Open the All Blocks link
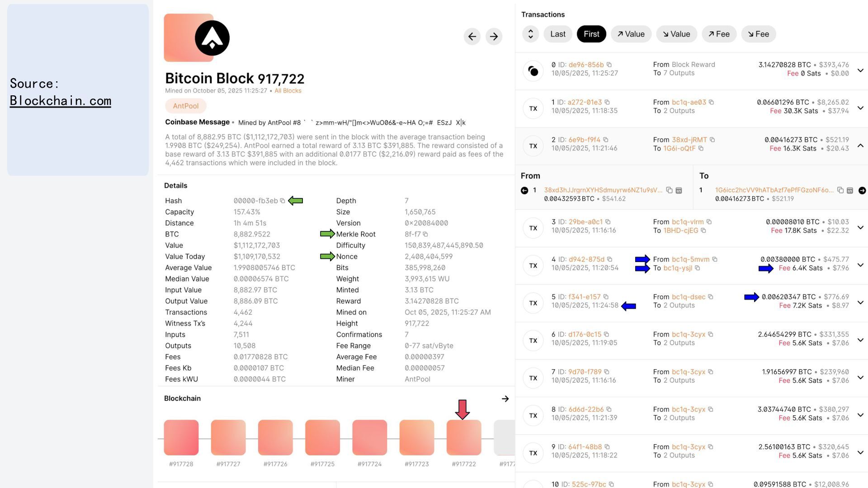Screen dimensions: 868x488 [x=288, y=91]
